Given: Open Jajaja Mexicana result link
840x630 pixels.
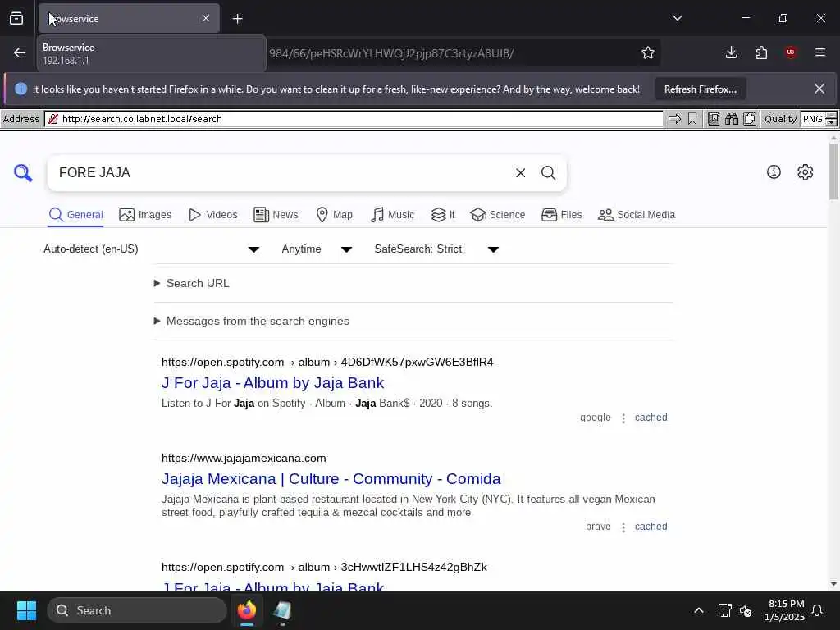Looking at the screenshot, I should (331, 478).
